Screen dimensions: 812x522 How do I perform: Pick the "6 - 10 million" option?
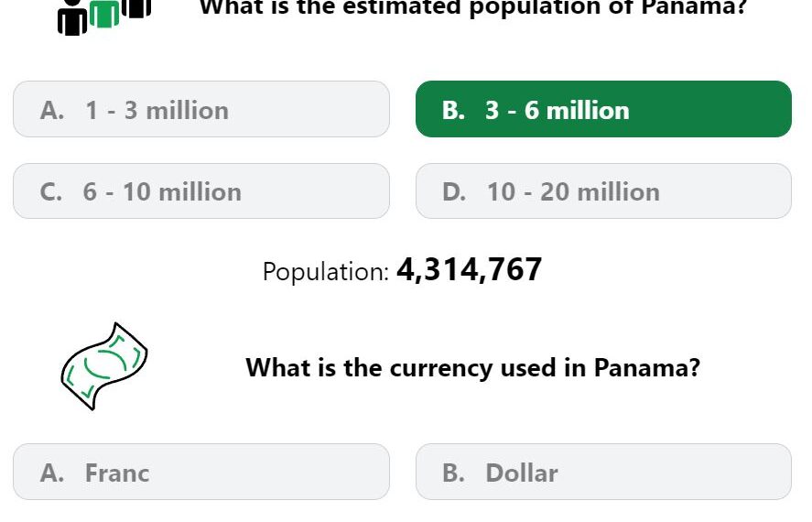pos(201,191)
